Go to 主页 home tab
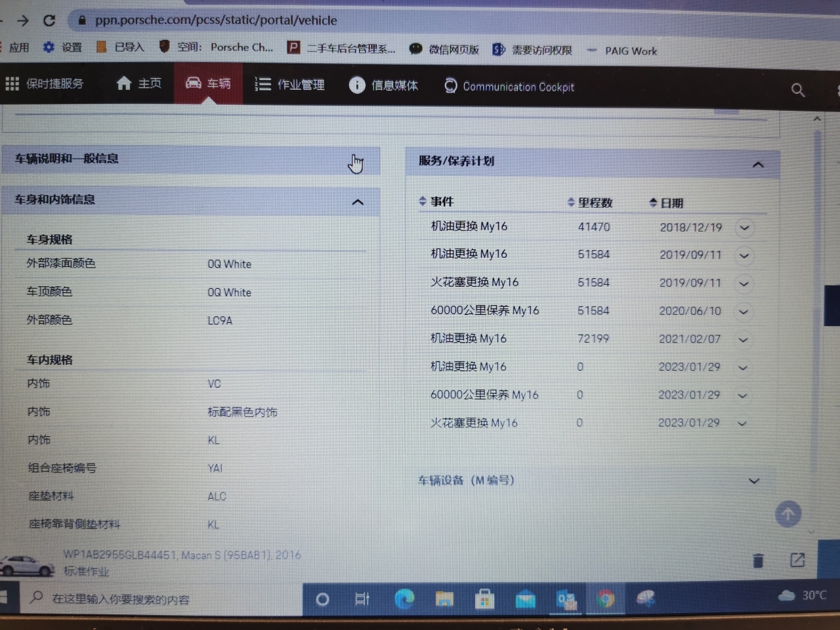Viewport: 840px width, 630px height. pos(138,83)
